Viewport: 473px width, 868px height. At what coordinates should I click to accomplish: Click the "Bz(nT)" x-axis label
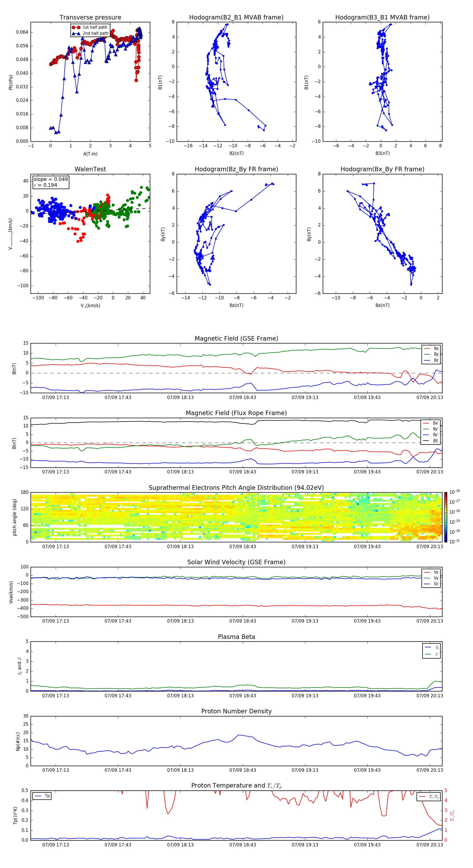(236, 306)
